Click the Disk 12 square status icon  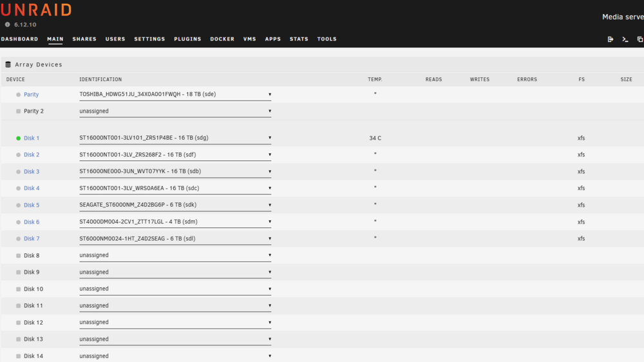tap(18, 323)
